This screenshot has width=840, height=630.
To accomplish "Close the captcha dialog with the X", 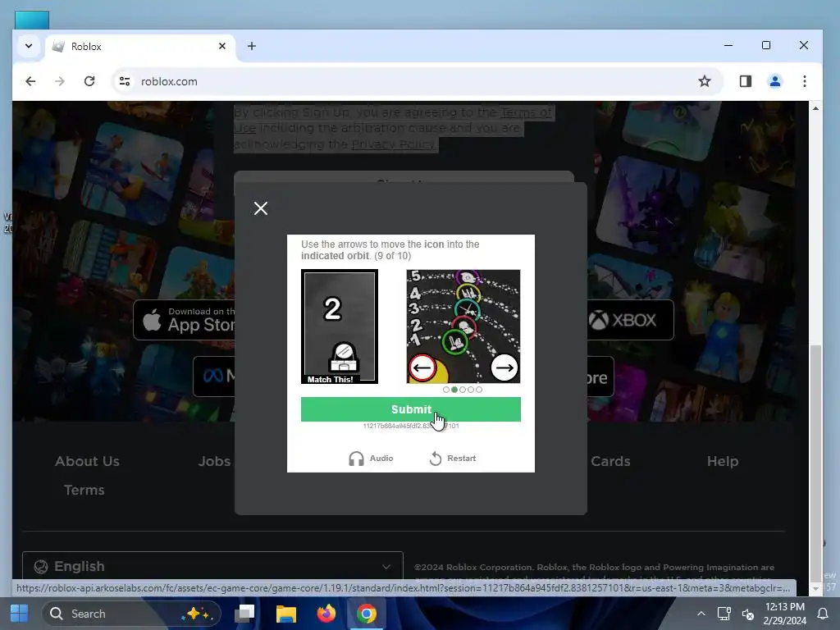I will [261, 208].
